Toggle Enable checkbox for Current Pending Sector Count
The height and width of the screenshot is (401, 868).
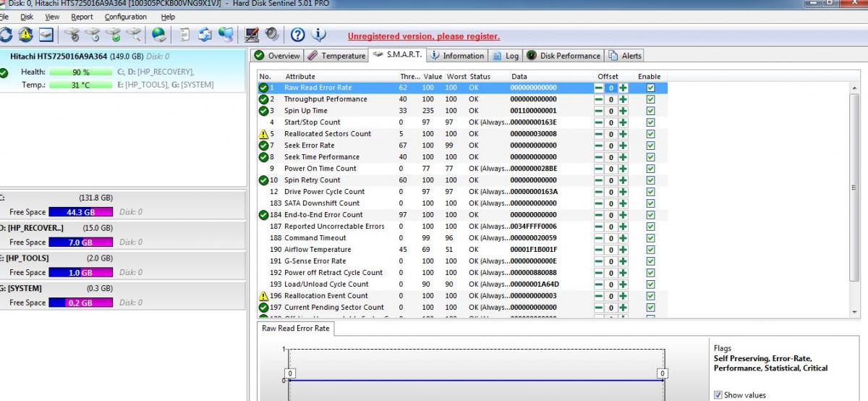point(650,308)
